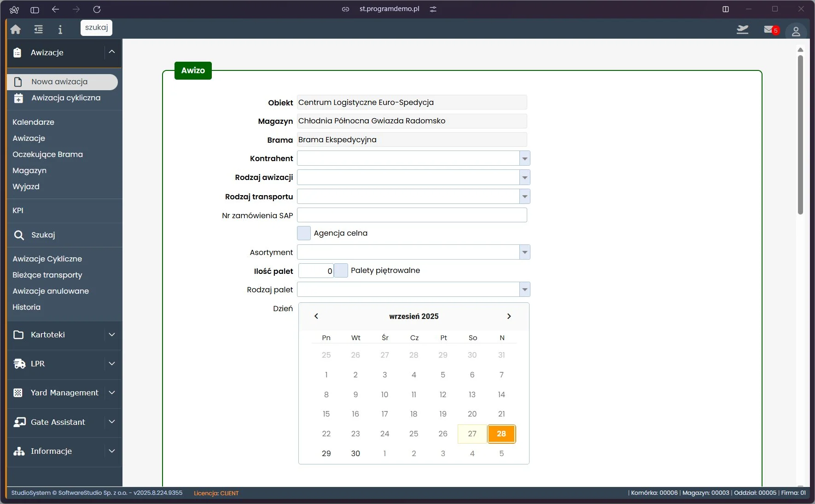The width and height of the screenshot is (815, 504).
Task: Click the Szukaj magnifier icon in sidebar
Action: [19, 235]
